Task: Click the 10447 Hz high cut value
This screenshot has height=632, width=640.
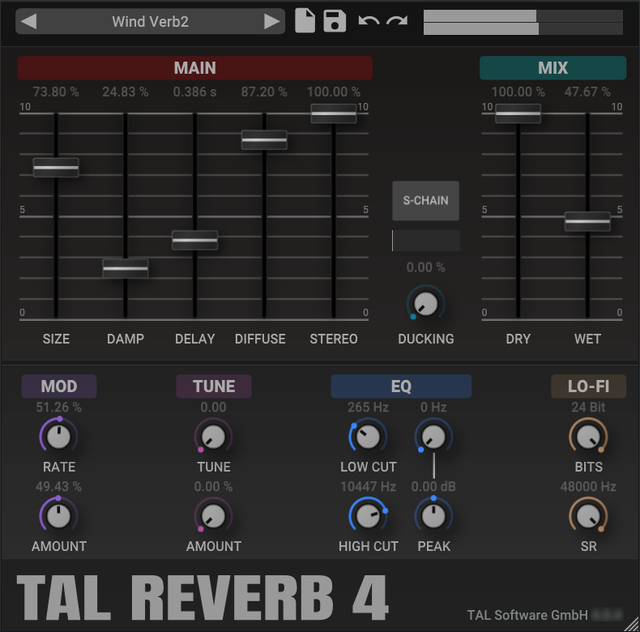Action: pyautogui.click(x=368, y=486)
